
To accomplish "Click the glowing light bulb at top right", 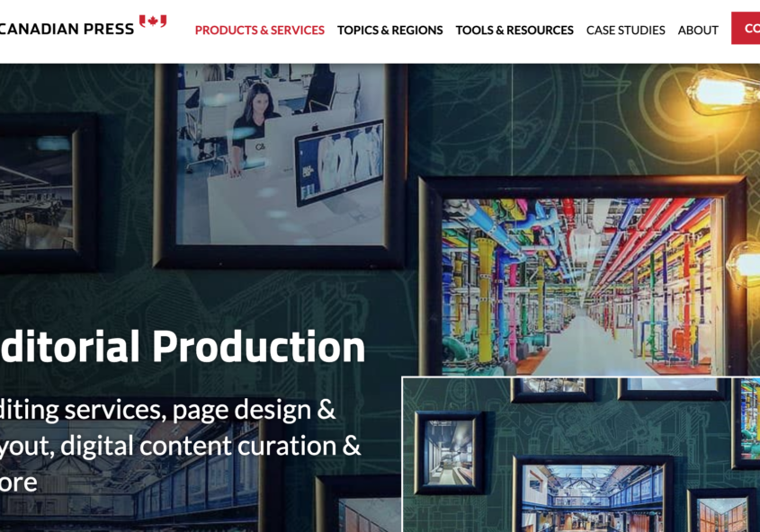I will [720, 90].
